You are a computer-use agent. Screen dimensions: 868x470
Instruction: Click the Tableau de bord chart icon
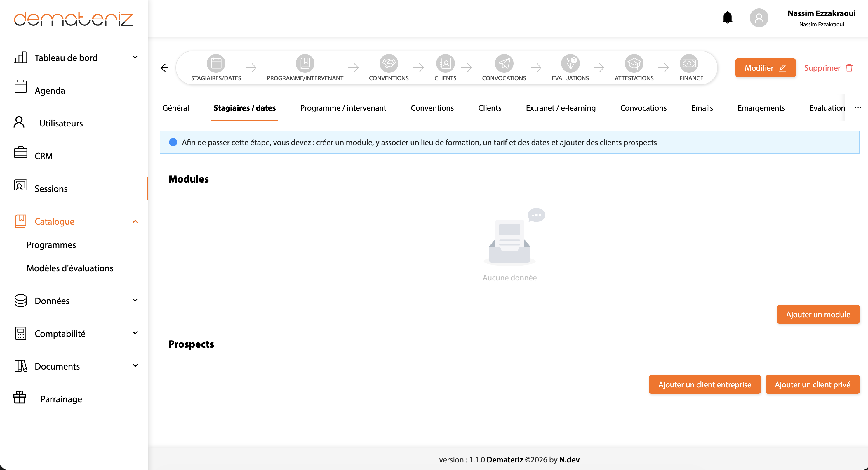20,57
